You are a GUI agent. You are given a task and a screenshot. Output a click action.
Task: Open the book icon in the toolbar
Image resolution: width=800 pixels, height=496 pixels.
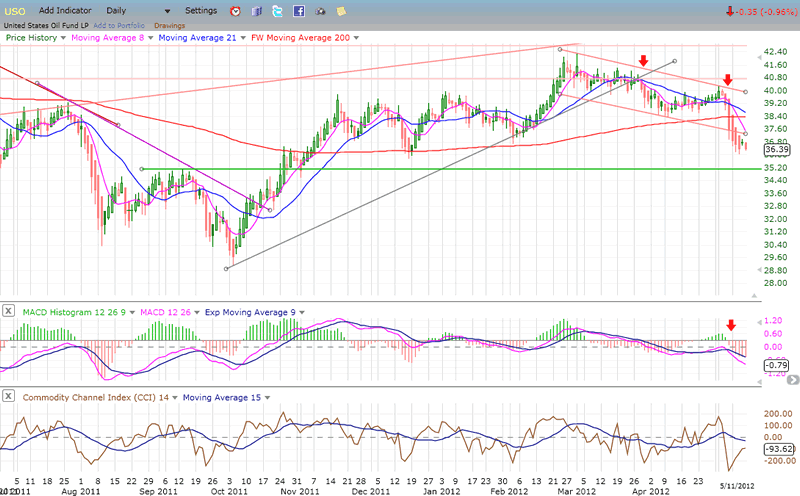(256, 11)
